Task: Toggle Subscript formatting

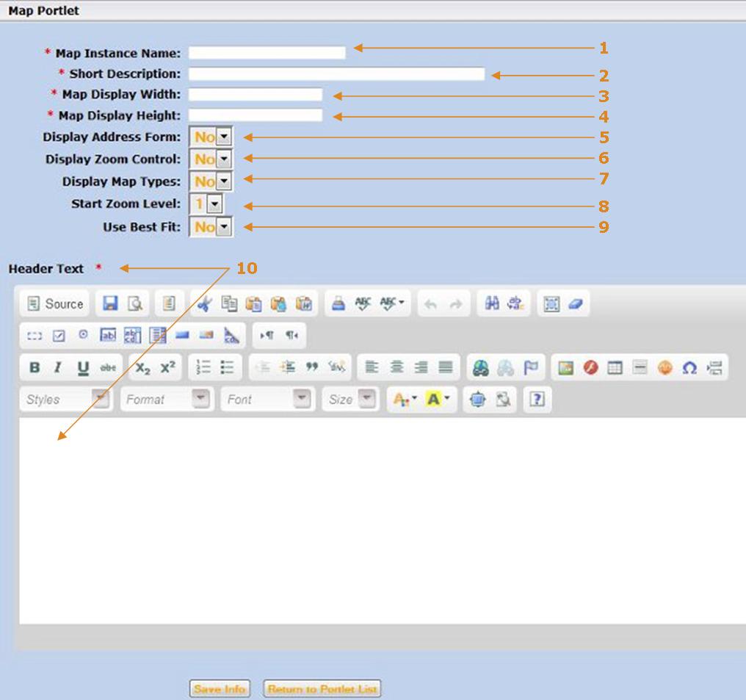Action: tap(142, 368)
